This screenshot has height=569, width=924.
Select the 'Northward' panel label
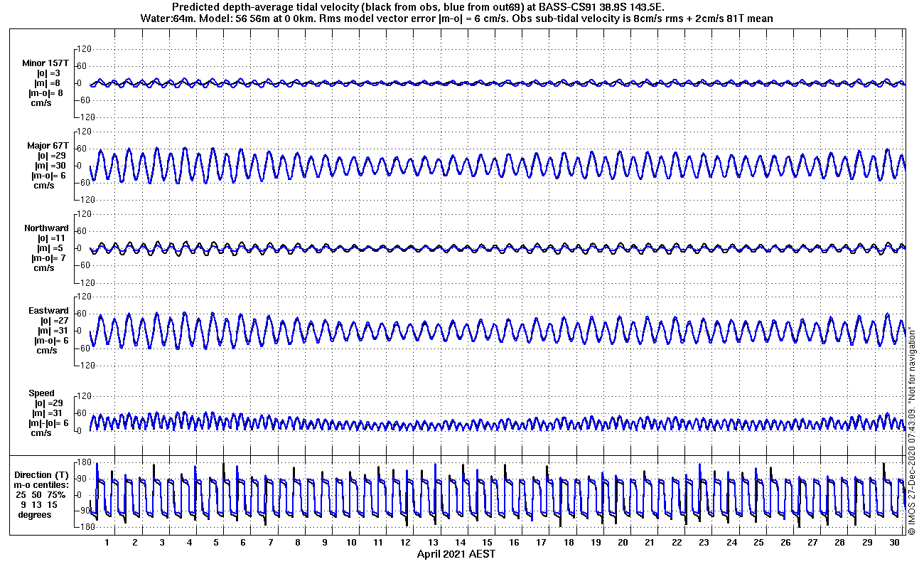click(46, 228)
